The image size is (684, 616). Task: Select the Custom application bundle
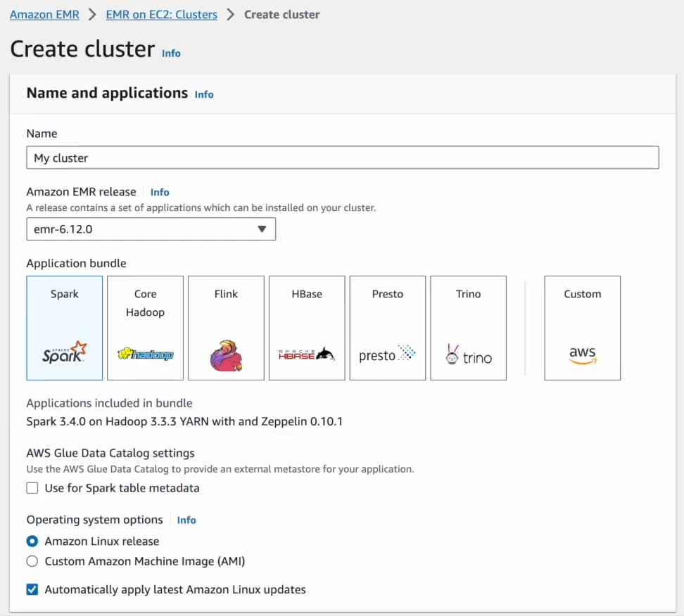[582, 327]
